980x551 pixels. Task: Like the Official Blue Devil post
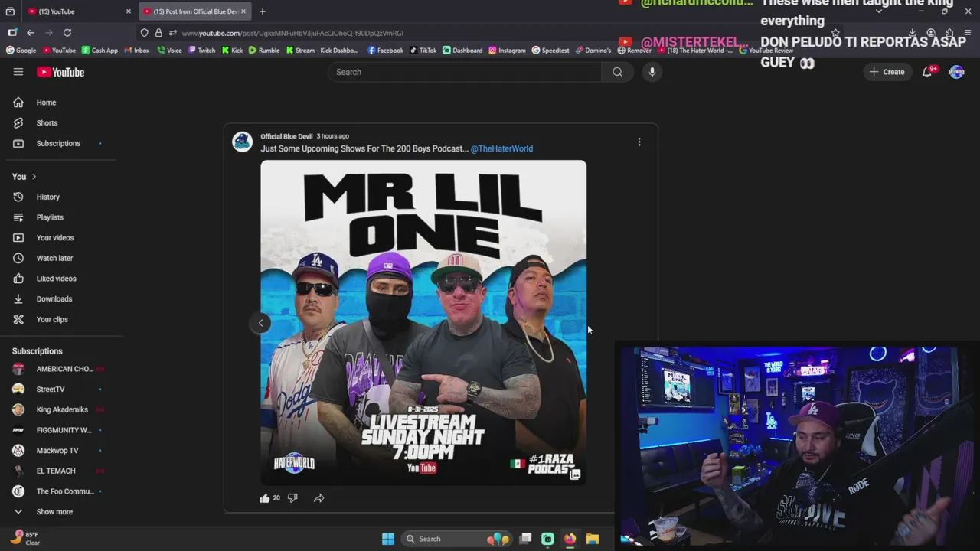click(265, 498)
